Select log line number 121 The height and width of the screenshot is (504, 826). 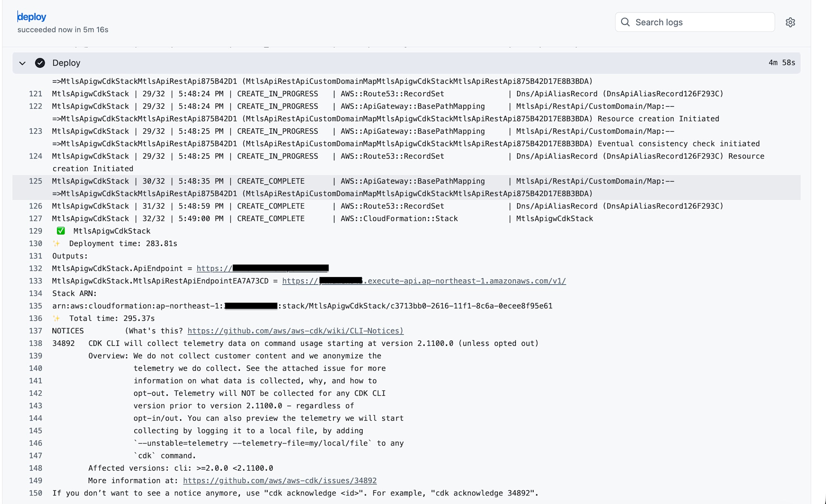[36, 94]
